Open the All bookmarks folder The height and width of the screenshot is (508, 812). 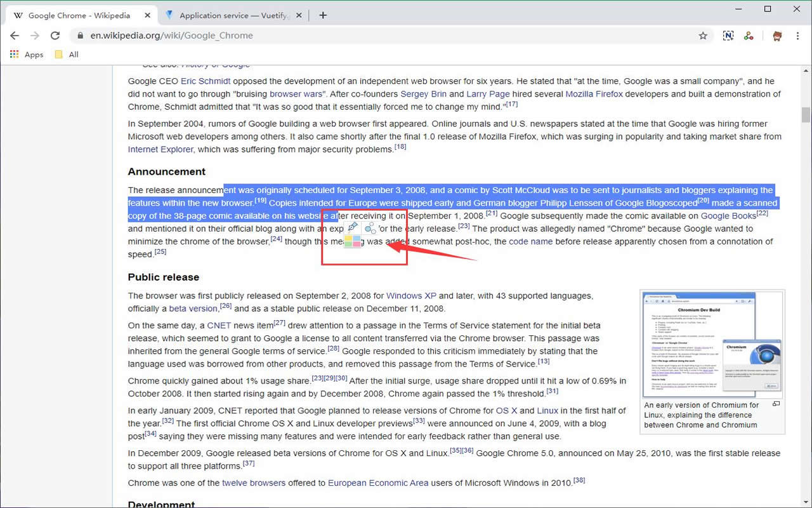click(x=67, y=55)
